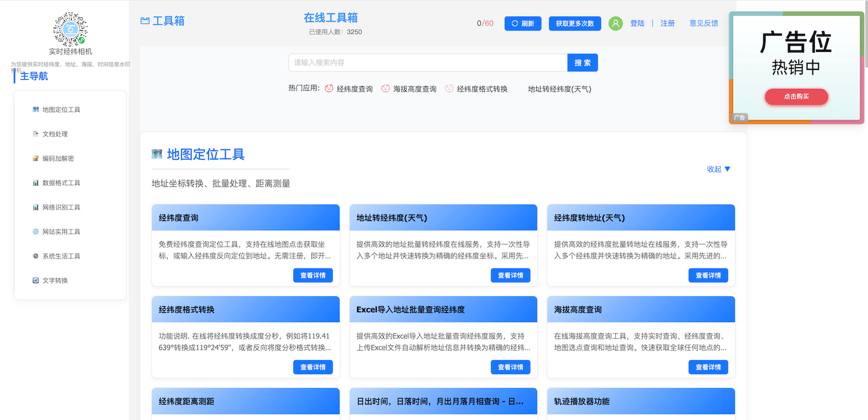Focus the search input field
Viewport: 868px width, 420px height.
pyautogui.click(x=428, y=62)
